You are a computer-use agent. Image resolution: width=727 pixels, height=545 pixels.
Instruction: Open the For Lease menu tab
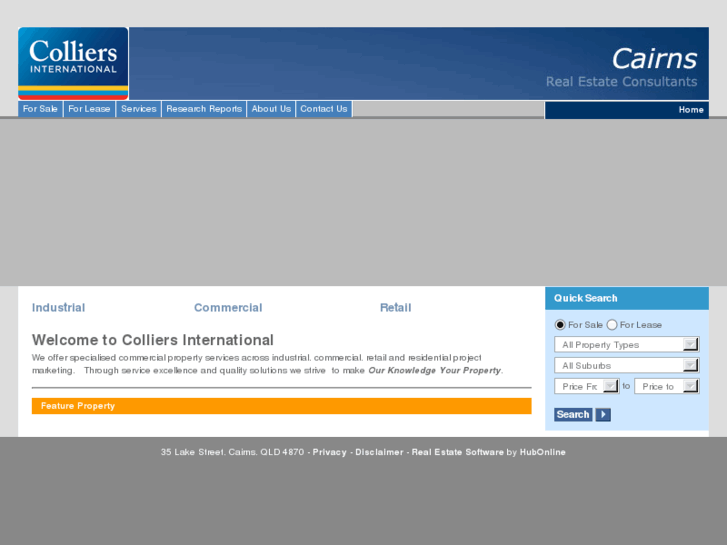[x=89, y=109]
